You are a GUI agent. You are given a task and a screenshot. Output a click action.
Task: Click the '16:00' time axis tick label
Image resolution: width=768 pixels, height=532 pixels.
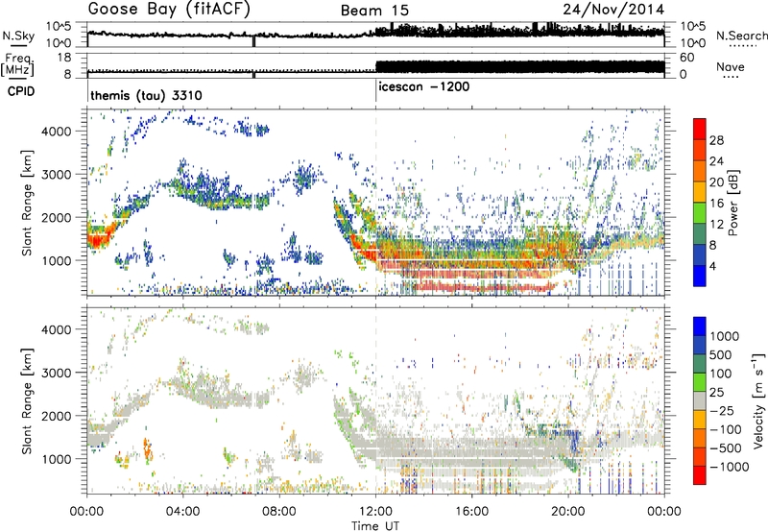pyautogui.click(x=471, y=512)
